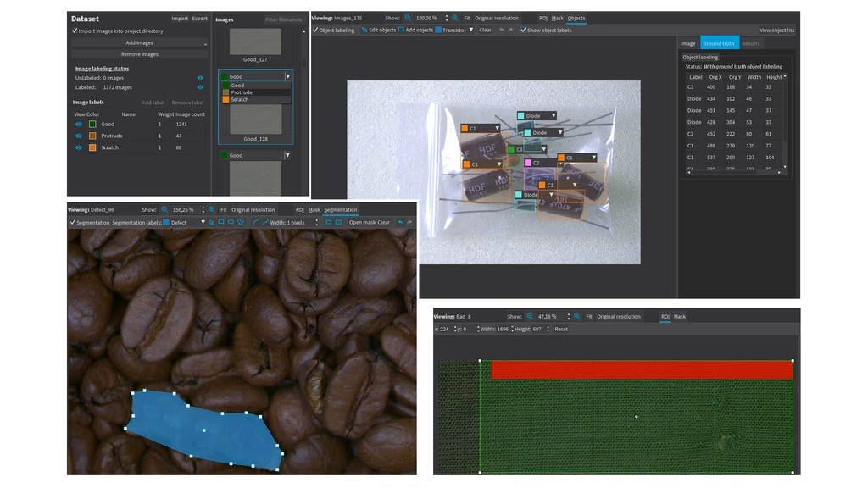
Task: Switch to the Ground truth tab
Action: tap(718, 43)
